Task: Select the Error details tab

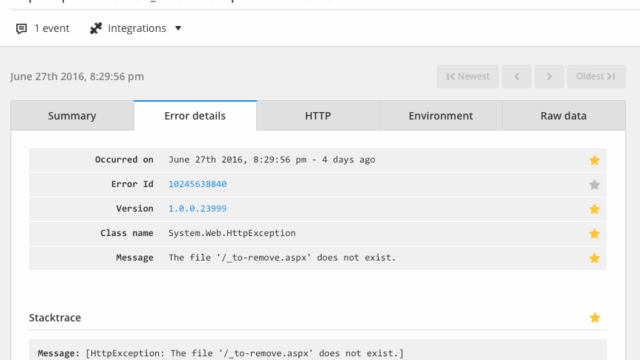Action: 195,116
